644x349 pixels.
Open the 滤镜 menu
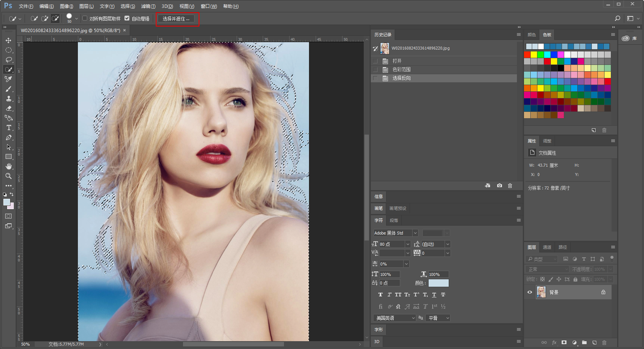coord(148,6)
